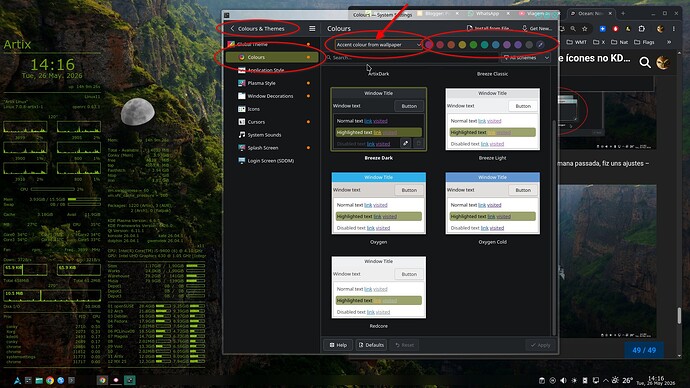Show more bookmarks with the chevron
Image resolution: width=690 pixels, height=388 pixels.
[x=669, y=42]
